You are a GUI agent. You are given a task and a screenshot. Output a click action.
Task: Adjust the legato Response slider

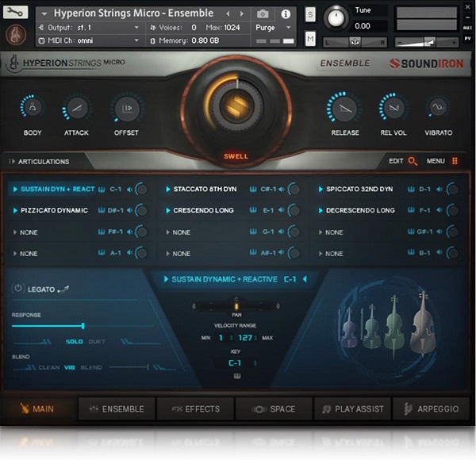83,326
